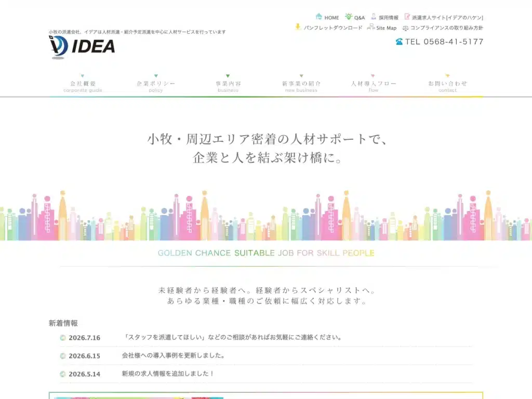Open 会社概要 corporate guide menu

(83, 86)
